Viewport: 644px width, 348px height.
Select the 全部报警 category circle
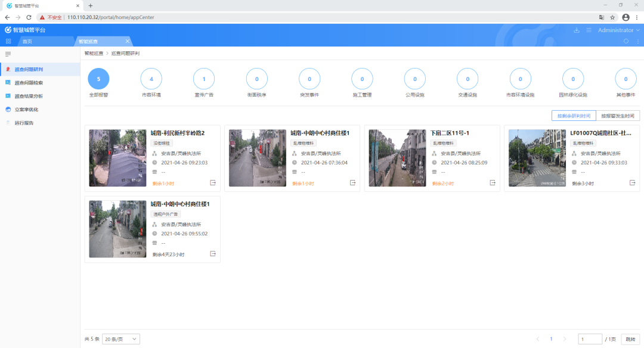[98, 79]
